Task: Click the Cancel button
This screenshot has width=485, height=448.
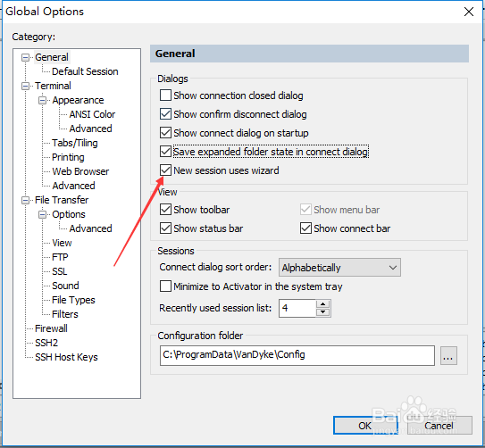Action: pos(439,426)
